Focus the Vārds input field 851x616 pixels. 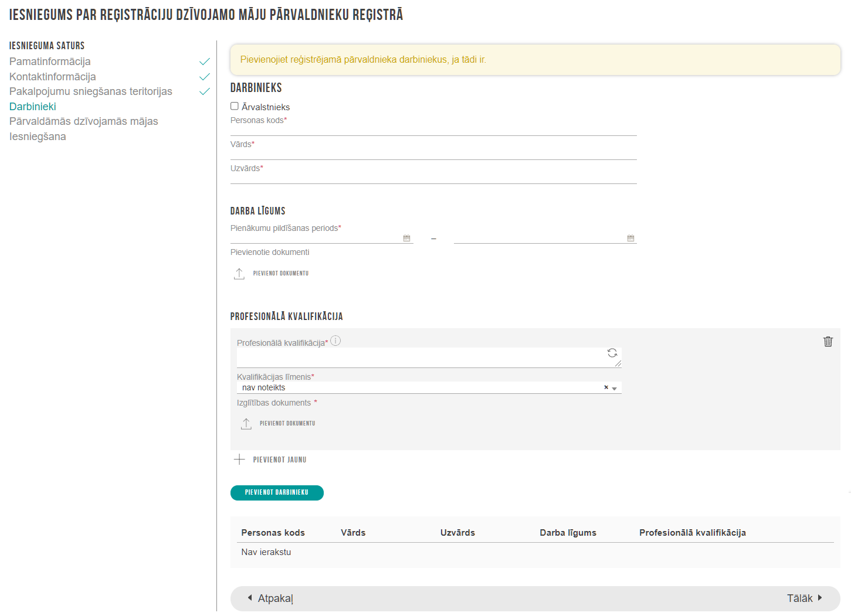tap(433, 154)
